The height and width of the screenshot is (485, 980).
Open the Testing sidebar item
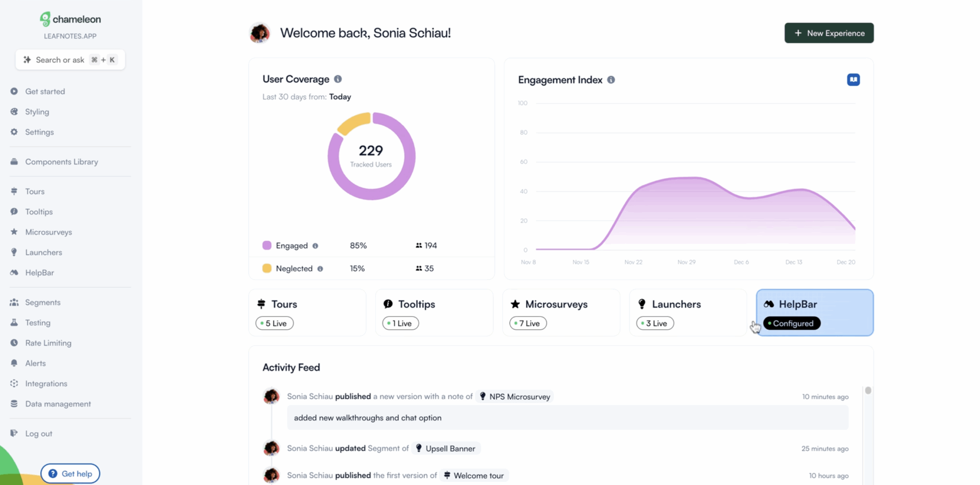[x=38, y=322]
